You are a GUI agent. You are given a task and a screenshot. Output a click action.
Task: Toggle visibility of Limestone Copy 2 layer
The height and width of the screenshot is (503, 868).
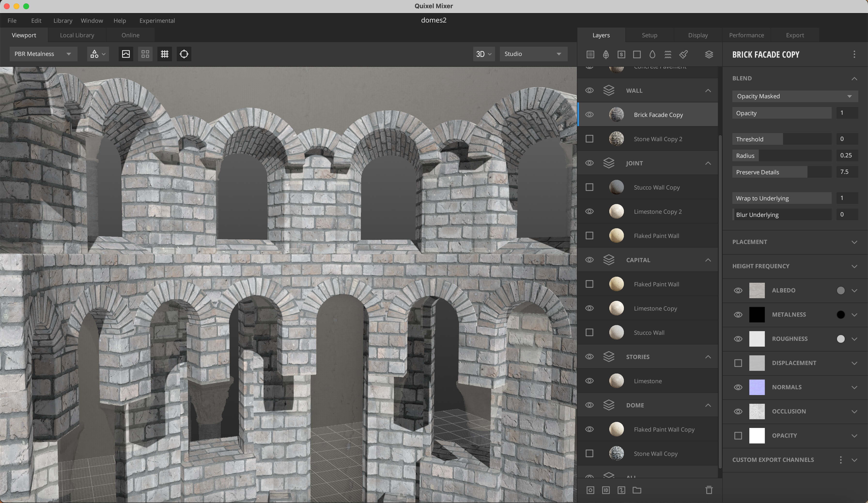coord(590,211)
